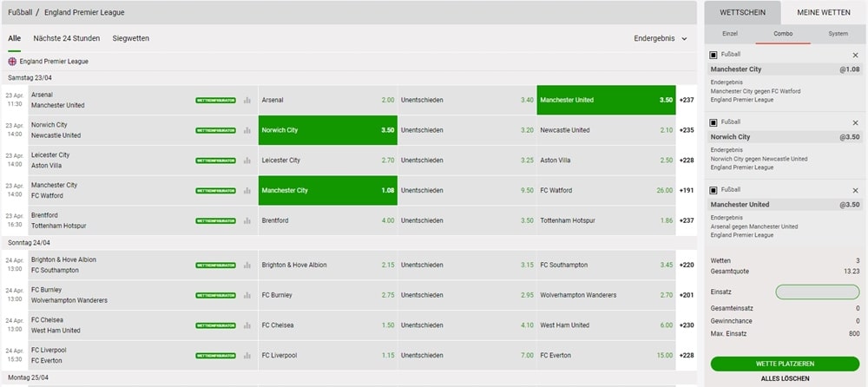This screenshot has width=868, height=387.
Task: Pick West Ham United at 6.00
Action: click(606, 325)
